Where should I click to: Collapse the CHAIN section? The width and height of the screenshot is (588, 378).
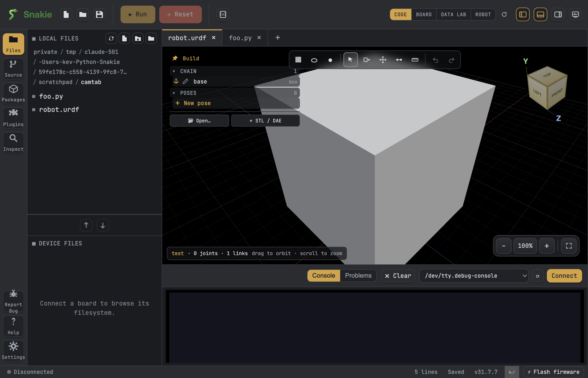coord(174,71)
